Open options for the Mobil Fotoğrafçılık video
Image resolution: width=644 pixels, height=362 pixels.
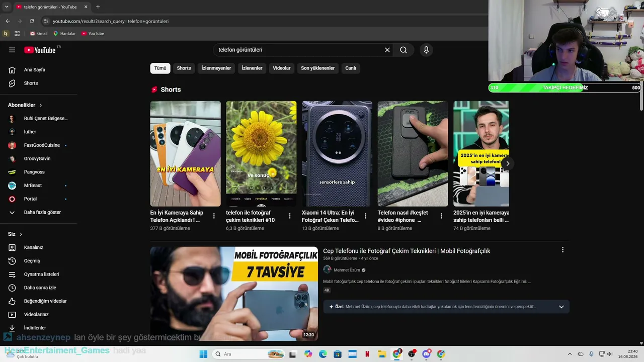click(x=562, y=250)
